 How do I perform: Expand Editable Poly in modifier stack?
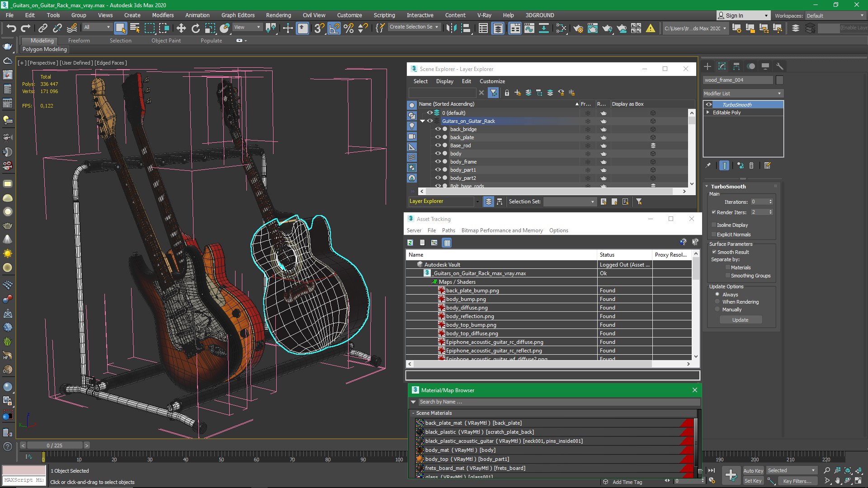708,113
